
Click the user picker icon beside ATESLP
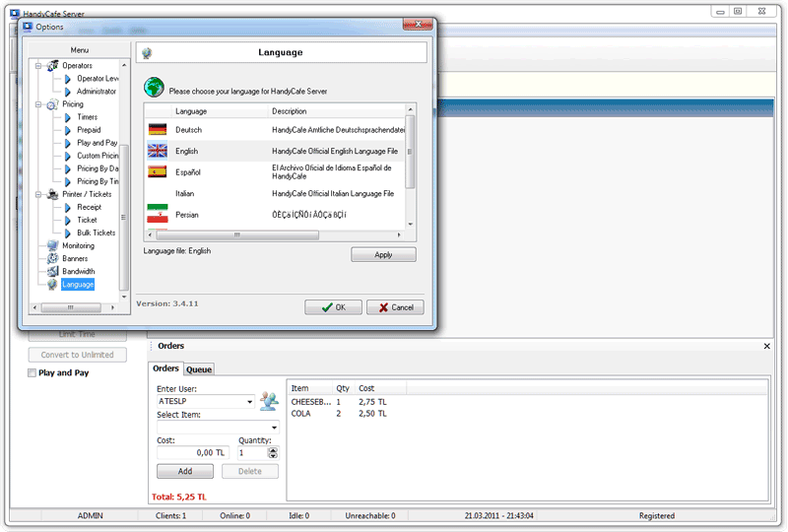tap(269, 400)
